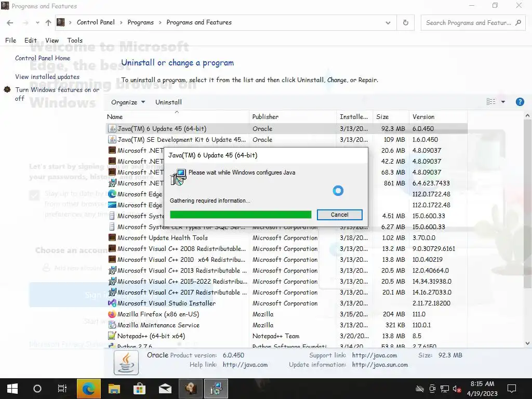Open Cortana search circle on taskbar
The width and height of the screenshot is (532, 399).
[37, 389]
